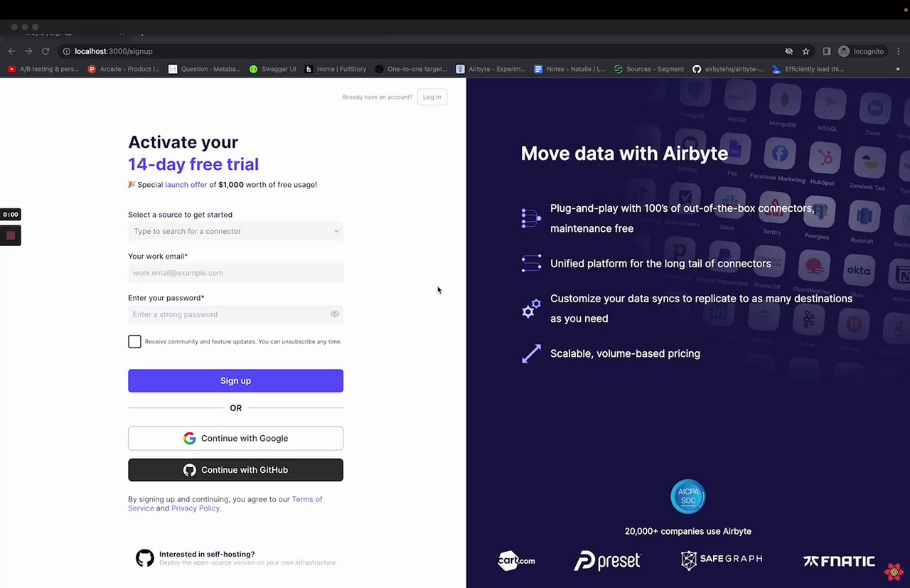Click "Scalable, volume-based pricing" text
910x588 pixels.
(x=625, y=353)
